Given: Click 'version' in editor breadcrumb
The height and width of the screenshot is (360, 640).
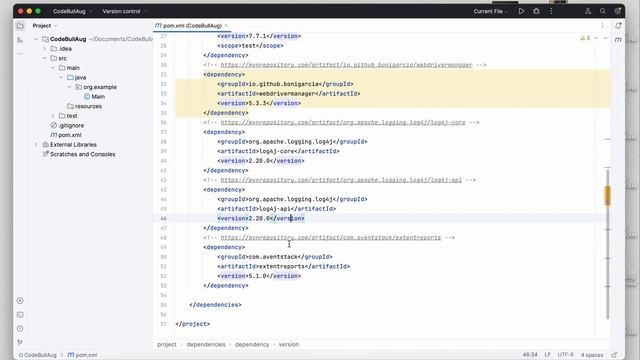Looking at the screenshot, I should tap(289, 344).
